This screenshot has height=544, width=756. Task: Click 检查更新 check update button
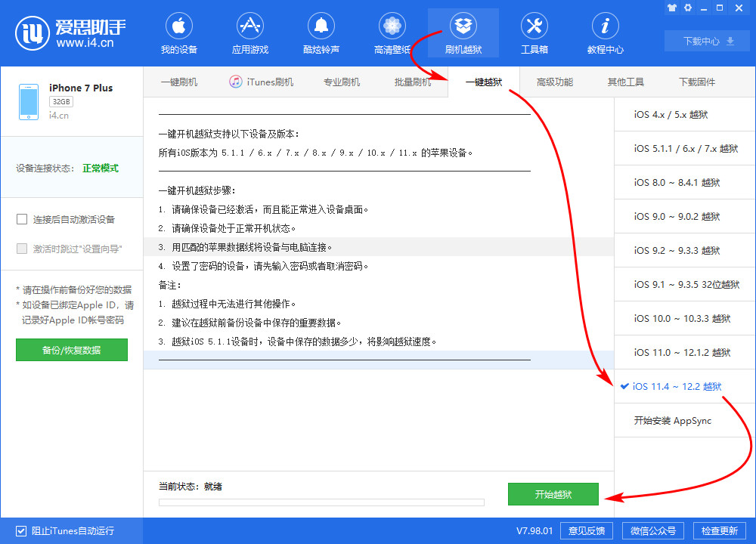720,531
